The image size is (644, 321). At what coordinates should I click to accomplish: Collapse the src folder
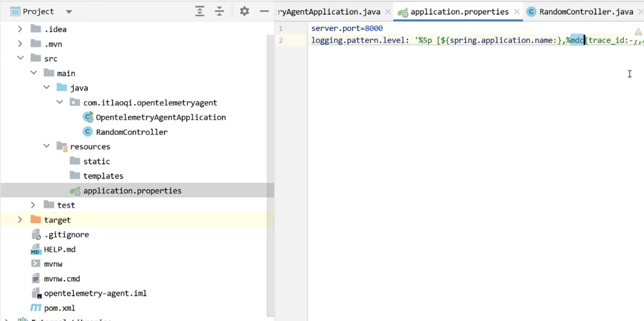pyautogui.click(x=20, y=58)
